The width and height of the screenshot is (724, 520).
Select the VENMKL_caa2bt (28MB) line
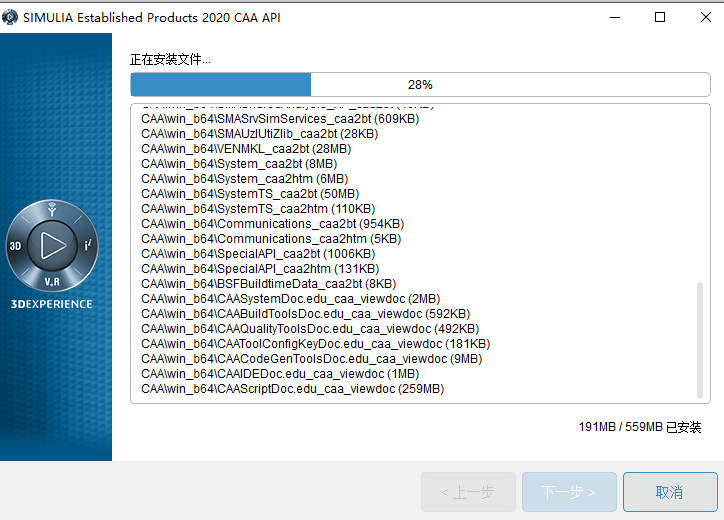246,149
